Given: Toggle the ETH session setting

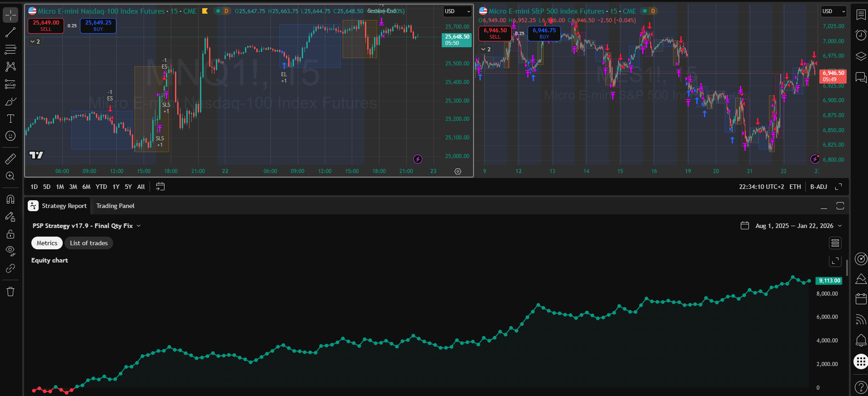Looking at the screenshot, I should click(x=795, y=187).
